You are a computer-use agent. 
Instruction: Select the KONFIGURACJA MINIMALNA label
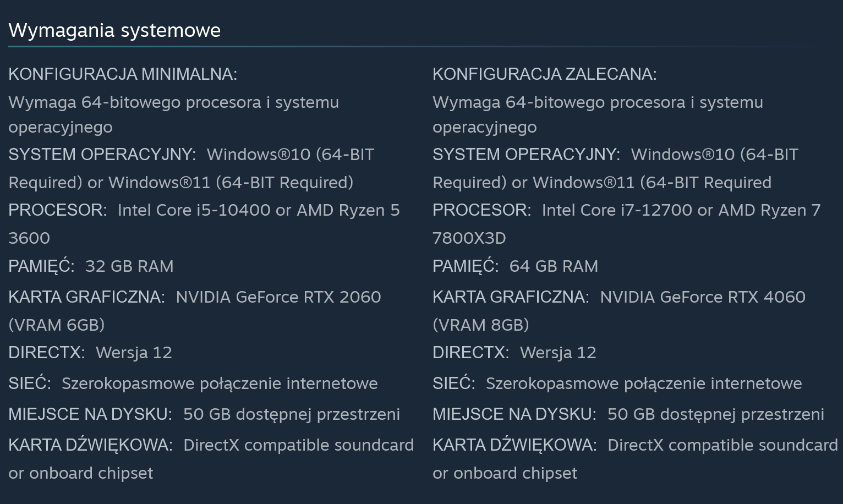point(123,74)
